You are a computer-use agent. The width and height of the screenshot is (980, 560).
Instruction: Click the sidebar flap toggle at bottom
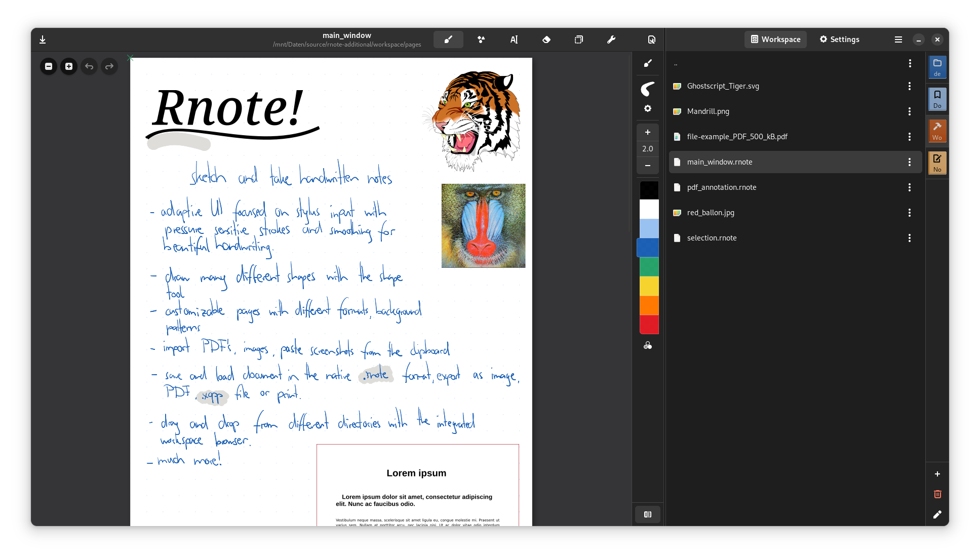[x=648, y=514]
